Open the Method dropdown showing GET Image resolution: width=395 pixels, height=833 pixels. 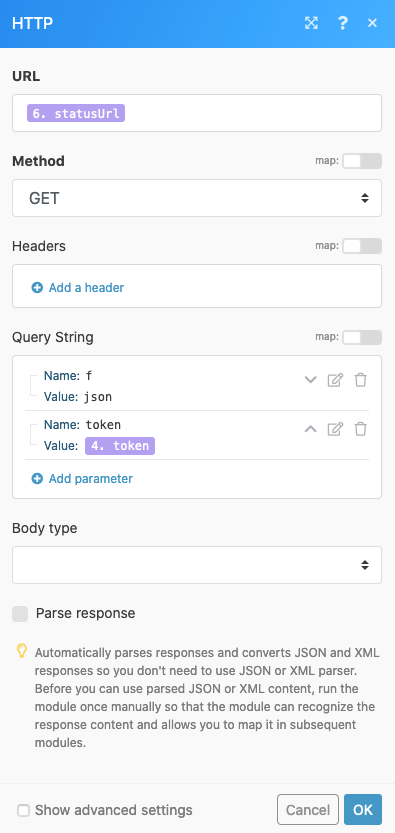point(197,198)
